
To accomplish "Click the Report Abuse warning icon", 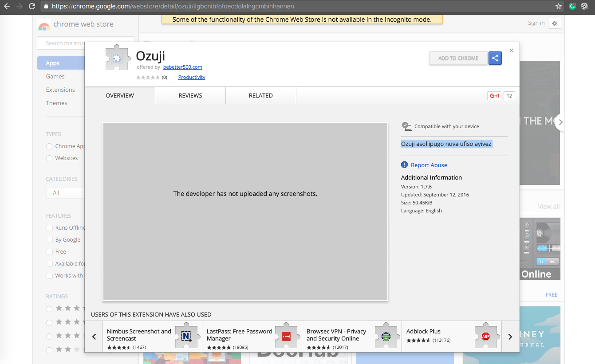I will point(404,165).
